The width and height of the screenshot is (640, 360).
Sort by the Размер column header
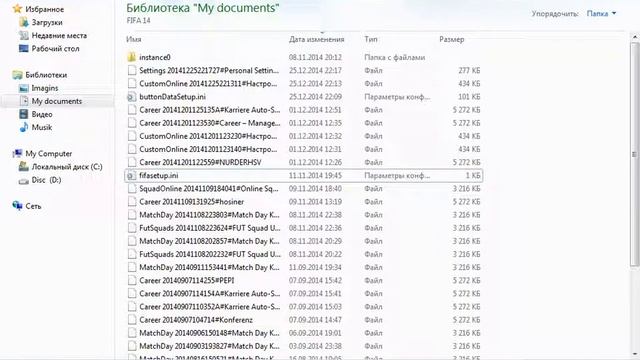pyautogui.click(x=451, y=40)
